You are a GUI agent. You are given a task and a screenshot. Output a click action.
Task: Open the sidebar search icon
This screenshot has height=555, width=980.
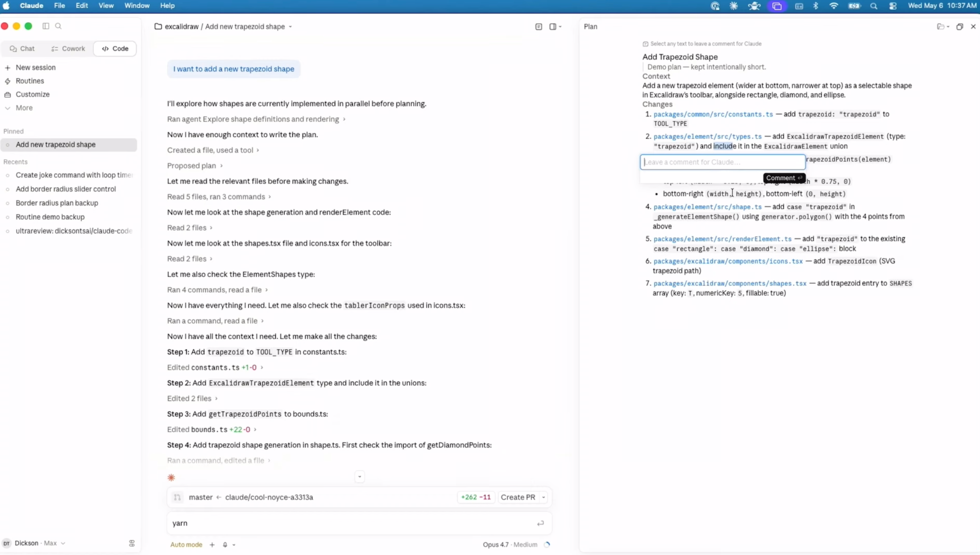click(x=58, y=26)
